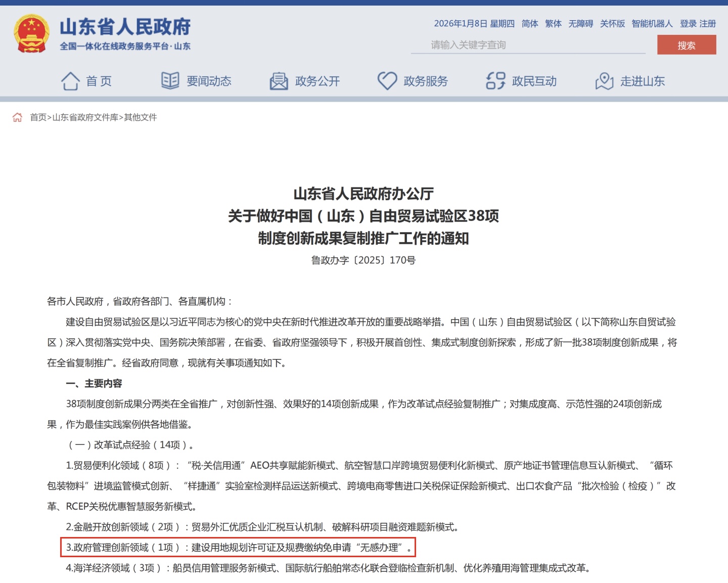728x583 pixels.
Task: Open 其他文件 breadcrumb link
Action: tap(141, 117)
